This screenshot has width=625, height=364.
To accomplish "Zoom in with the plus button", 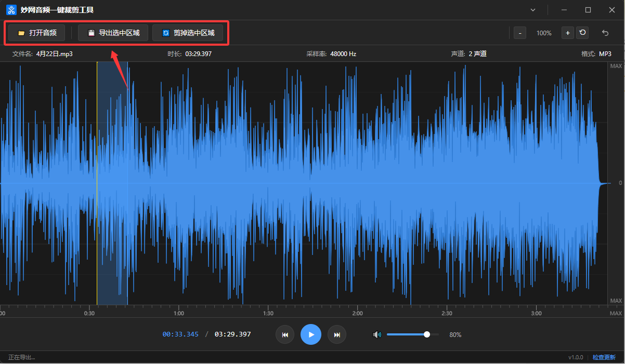I will [567, 33].
